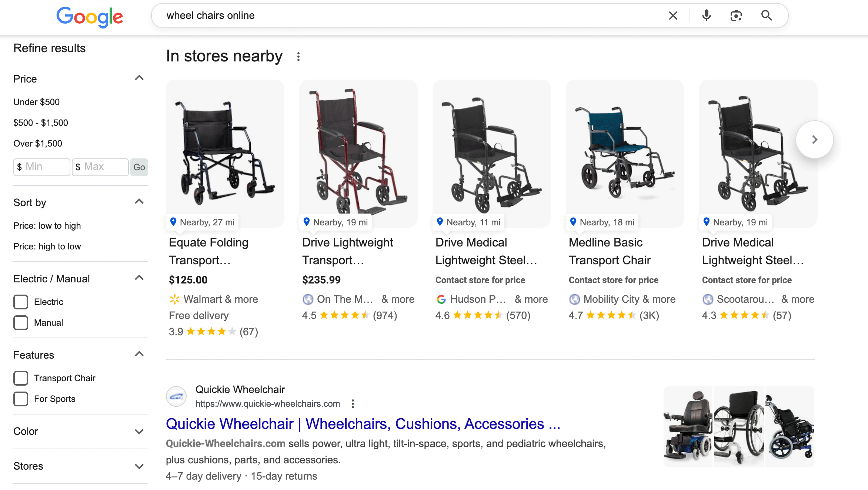Advance the product carousel with the right arrow
This screenshot has height=490, width=868.
coord(814,140)
